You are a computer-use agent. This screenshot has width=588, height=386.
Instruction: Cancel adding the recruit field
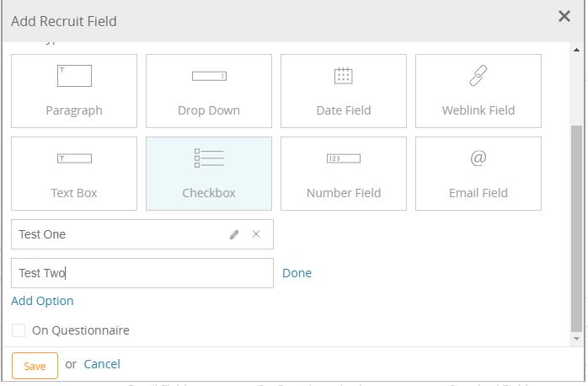point(102,364)
